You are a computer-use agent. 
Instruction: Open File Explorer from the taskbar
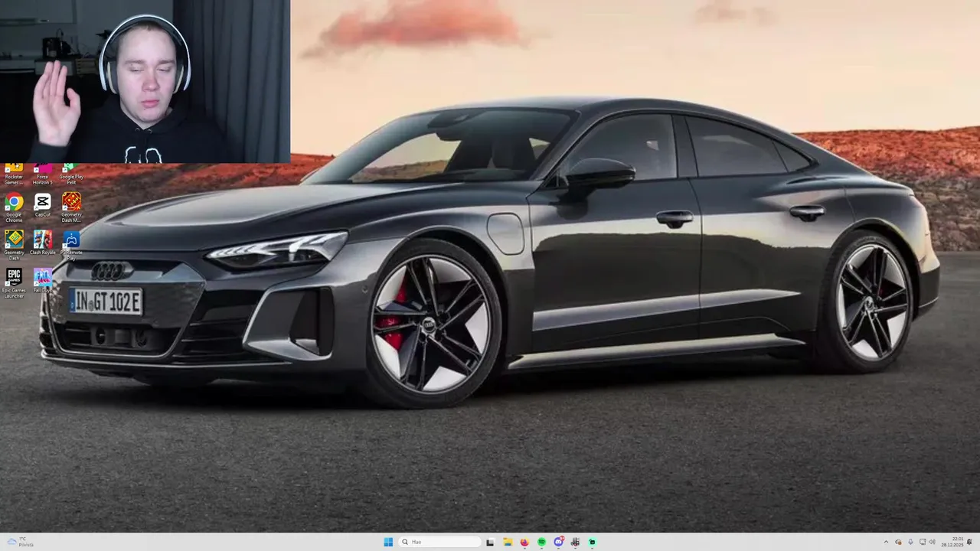[x=508, y=542]
